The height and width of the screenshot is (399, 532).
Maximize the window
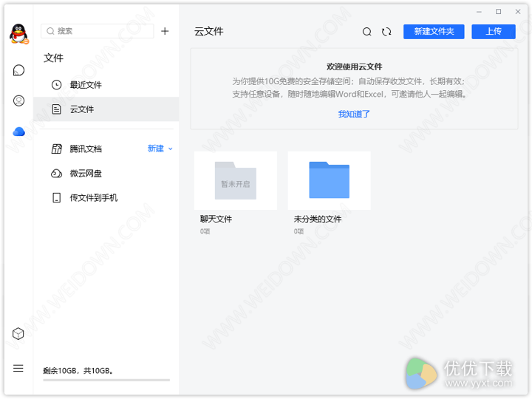click(x=499, y=12)
